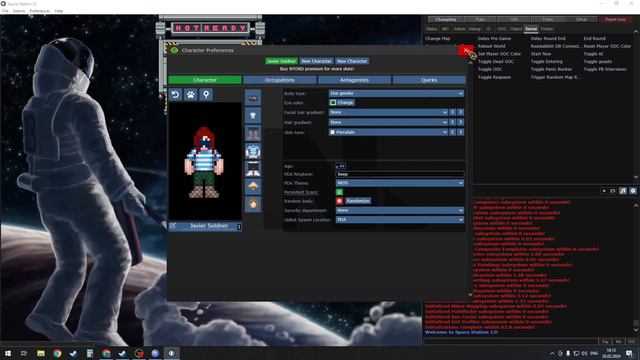Open the Windows Start menu
The width and height of the screenshot is (640, 360).
8,353
